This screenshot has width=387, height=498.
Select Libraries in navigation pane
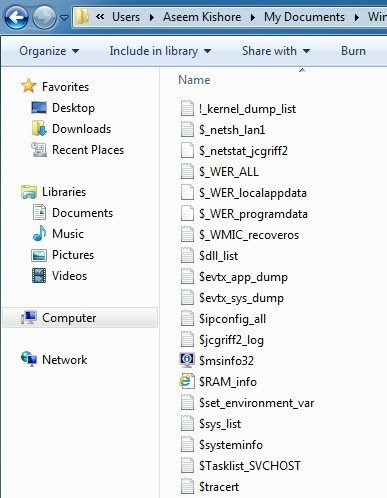click(x=64, y=192)
